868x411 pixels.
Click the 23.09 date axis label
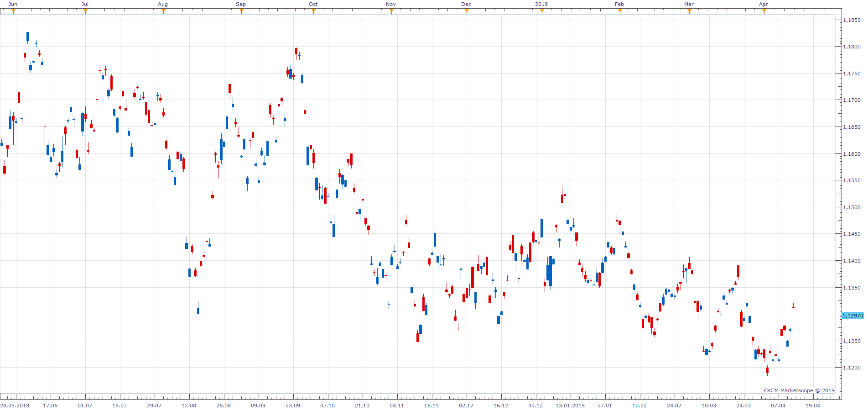(x=293, y=406)
